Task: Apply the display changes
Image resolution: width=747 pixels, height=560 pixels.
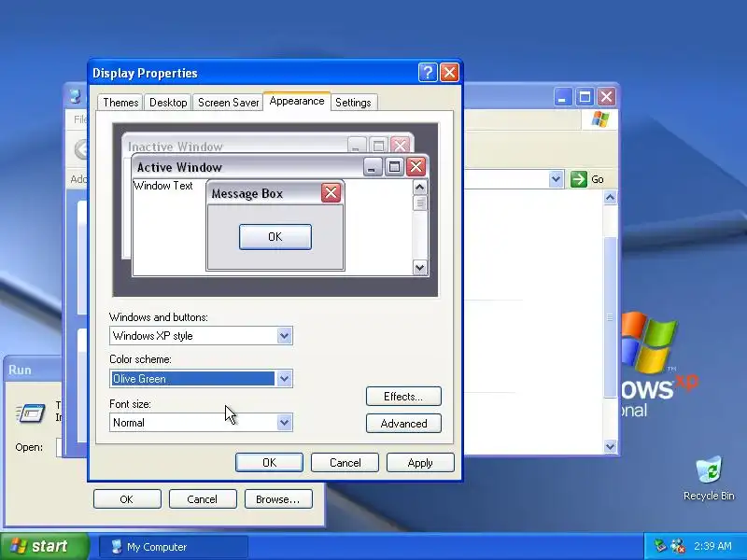Action: tap(420, 462)
